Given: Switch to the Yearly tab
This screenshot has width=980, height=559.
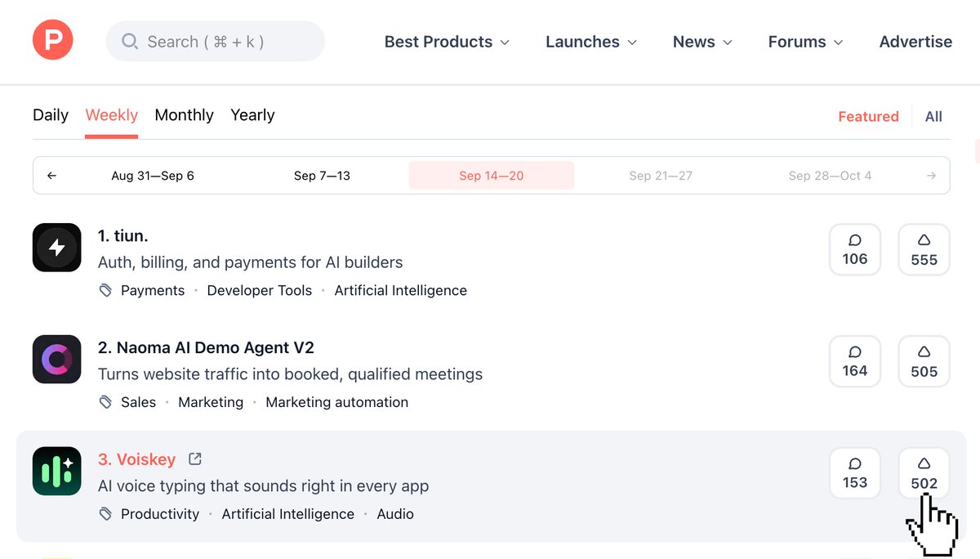Looking at the screenshot, I should (252, 115).
